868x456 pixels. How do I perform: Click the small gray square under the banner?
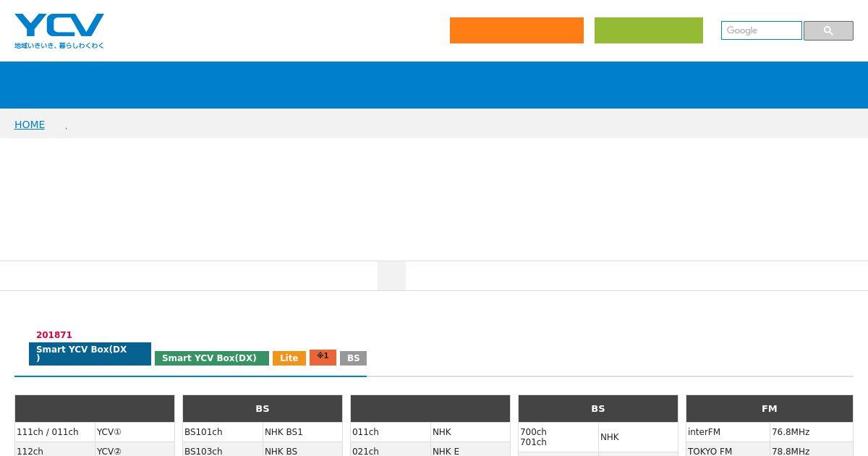click(391, 276)
